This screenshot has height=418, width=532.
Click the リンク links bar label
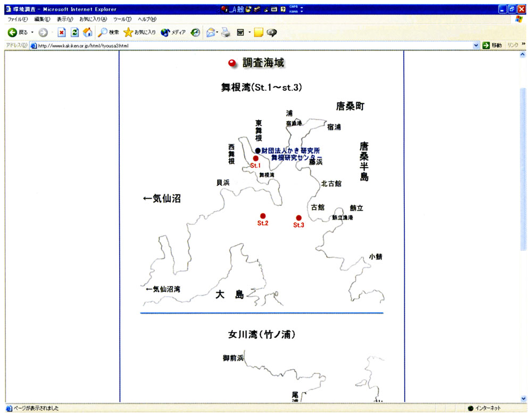513,45
